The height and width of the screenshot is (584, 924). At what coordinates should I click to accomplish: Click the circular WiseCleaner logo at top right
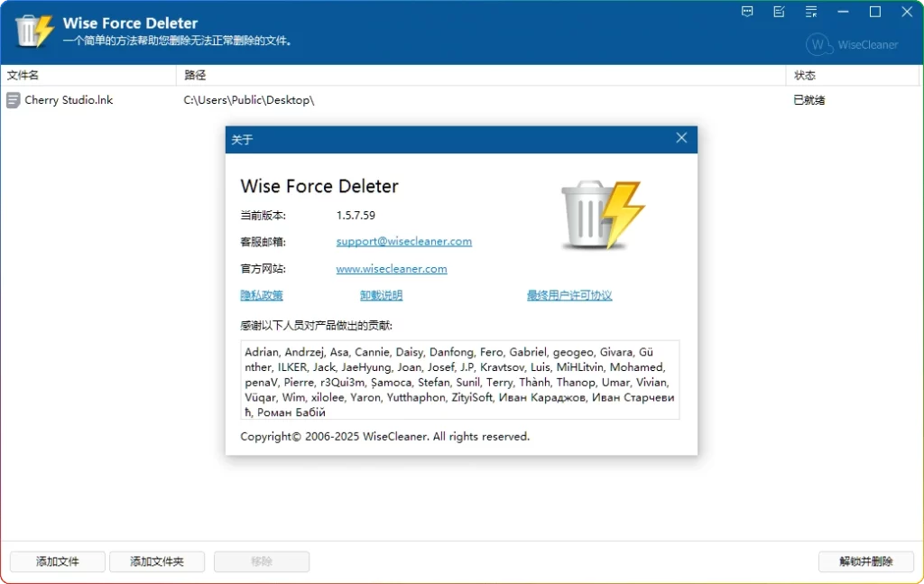(818, 44)
